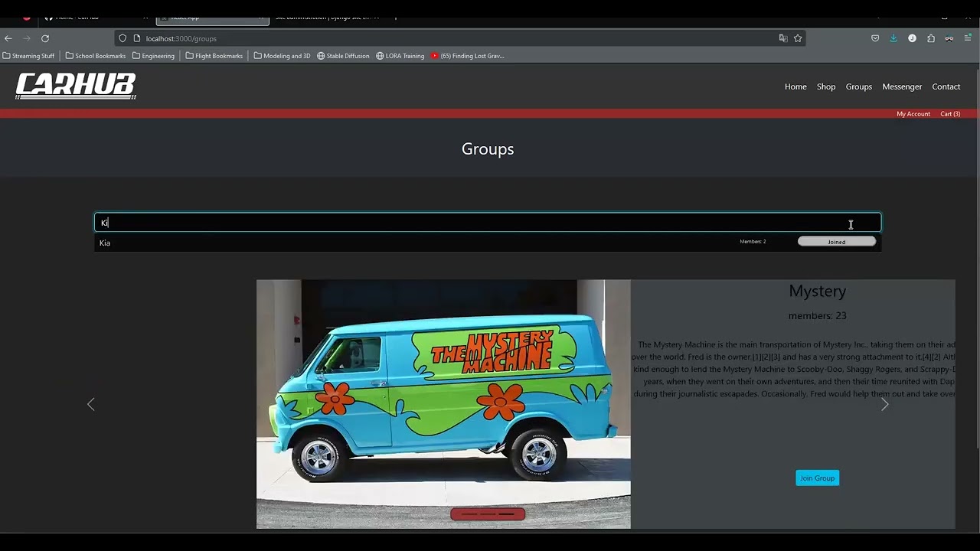Viewport: 980px width, 551px height.
Task: Click the red carousel indicator bar
Action: (488, 514)
